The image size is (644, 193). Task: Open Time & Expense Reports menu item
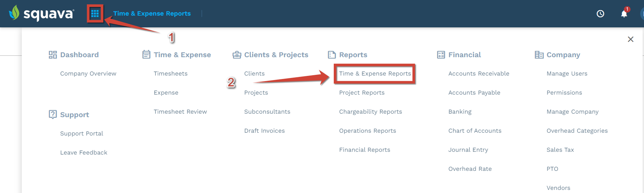(x=375, y=73)
